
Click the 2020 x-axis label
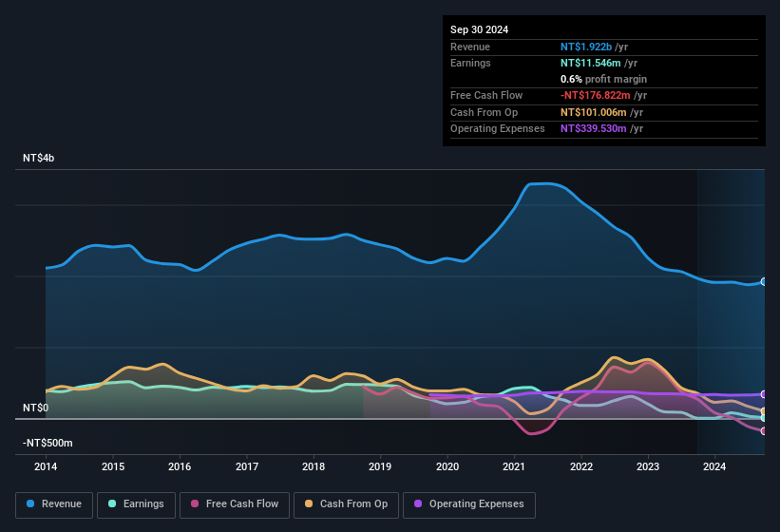(x=447, y=466)
